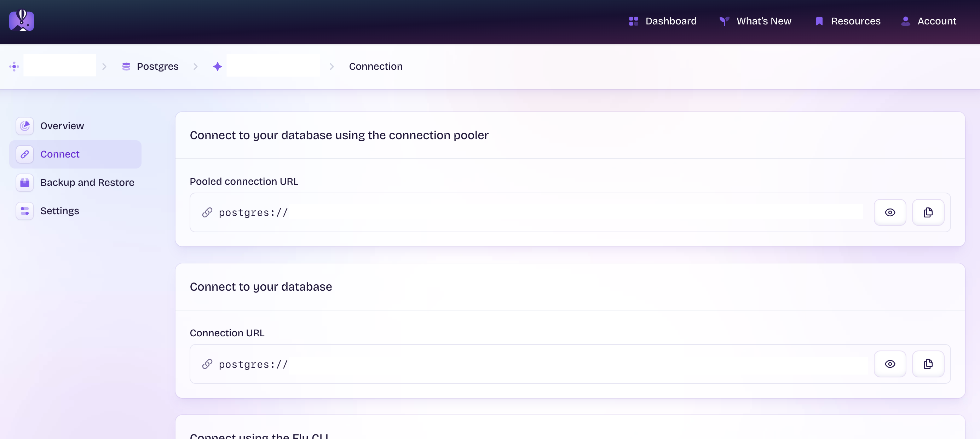Click the Fly.io balloon logo
980x439 pixels.
pos(22,20)
